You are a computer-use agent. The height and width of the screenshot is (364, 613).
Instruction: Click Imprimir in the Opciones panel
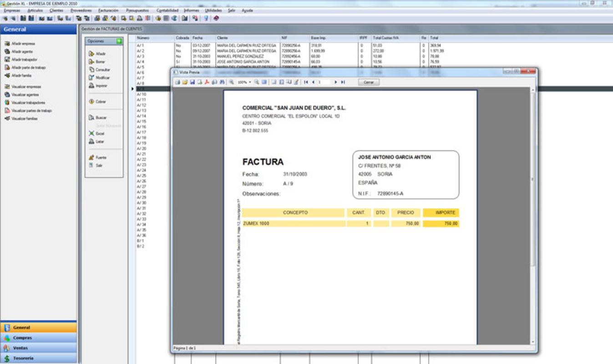98,86
